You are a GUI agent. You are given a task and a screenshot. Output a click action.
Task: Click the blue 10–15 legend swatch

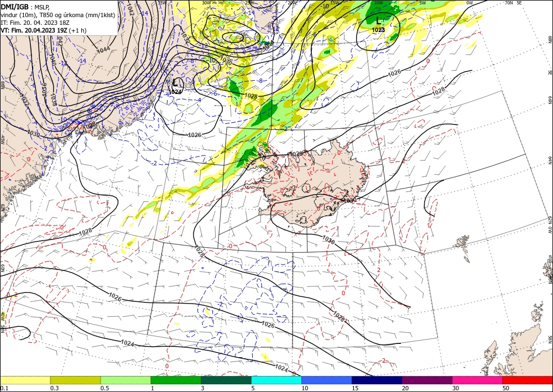(x=327, y=380)
